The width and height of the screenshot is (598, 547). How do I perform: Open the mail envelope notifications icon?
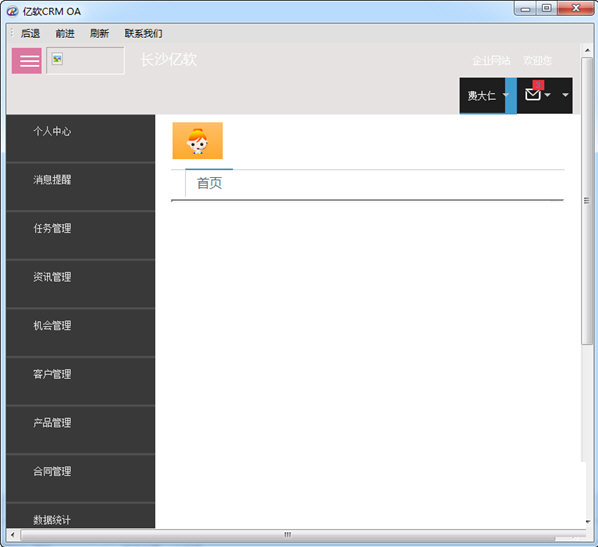[x=532, y=94]
